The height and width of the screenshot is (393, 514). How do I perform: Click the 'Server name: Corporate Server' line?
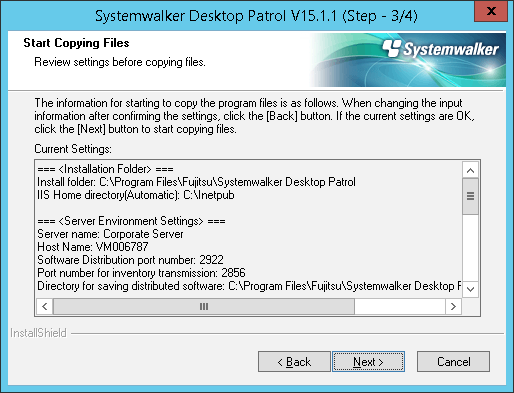pyautogui.click(x=110, y=234)
